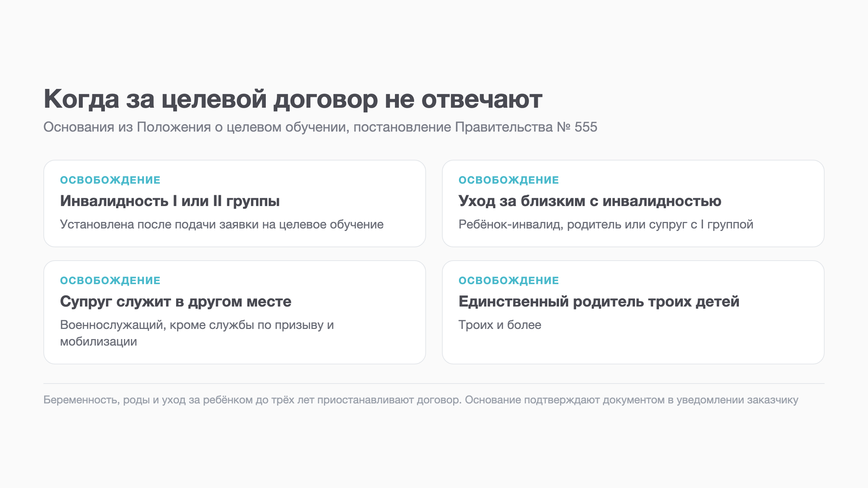Click the ОСВОБОЖДЕНИЕ label above "Уход за близким"

click(509, 180)
